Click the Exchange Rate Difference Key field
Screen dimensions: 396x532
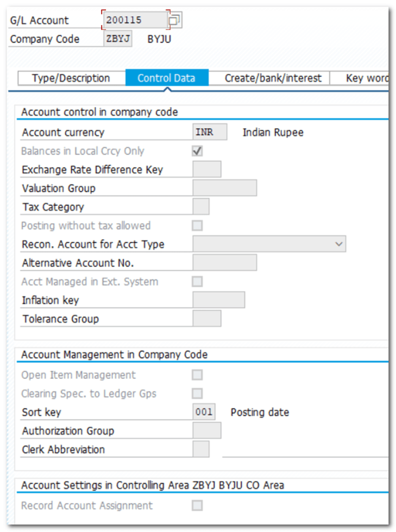pos(206,169)
